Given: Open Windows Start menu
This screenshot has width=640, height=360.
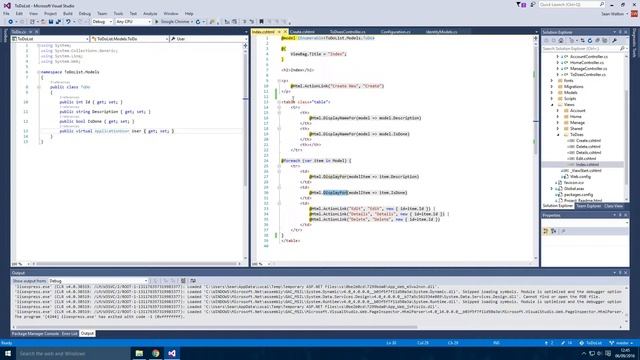Looking at the screenshot, I should point(8,353).
